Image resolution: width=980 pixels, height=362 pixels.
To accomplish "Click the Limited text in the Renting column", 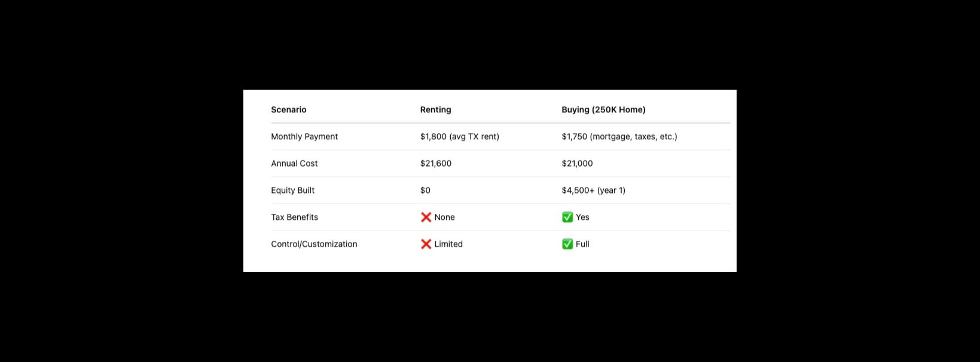I will pos(448,244).
